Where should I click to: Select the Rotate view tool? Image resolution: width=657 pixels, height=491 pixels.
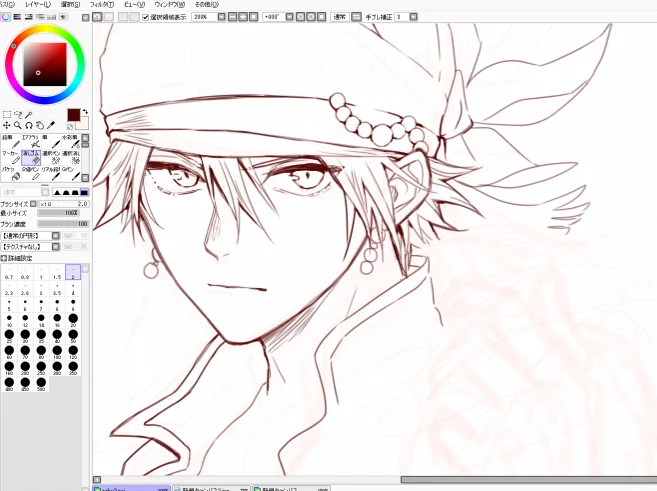pyautogui.click(x=29, y=125)
